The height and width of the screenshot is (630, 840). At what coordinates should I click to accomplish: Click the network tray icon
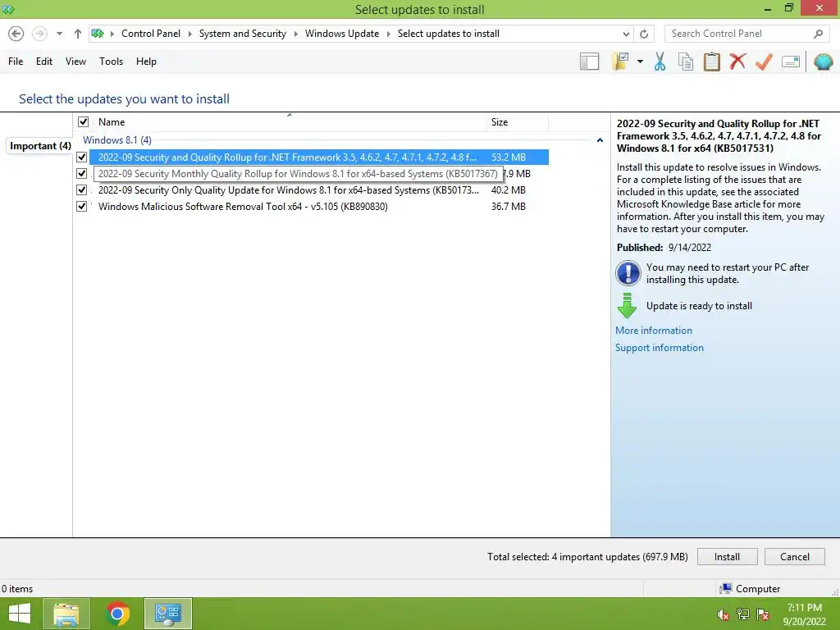coord(743,614)
